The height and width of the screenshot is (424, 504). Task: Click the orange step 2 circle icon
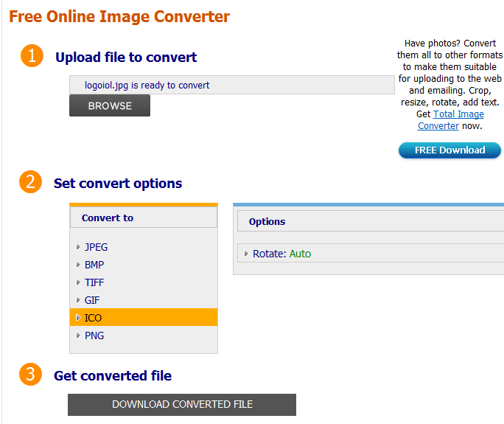tap(30, 182)
